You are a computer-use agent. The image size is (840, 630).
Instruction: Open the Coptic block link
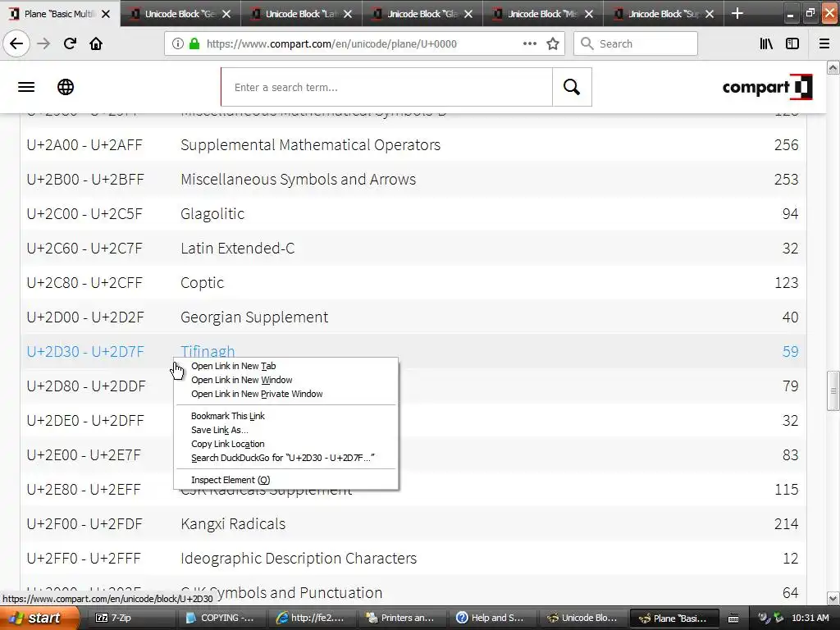(x=202, y=283)
